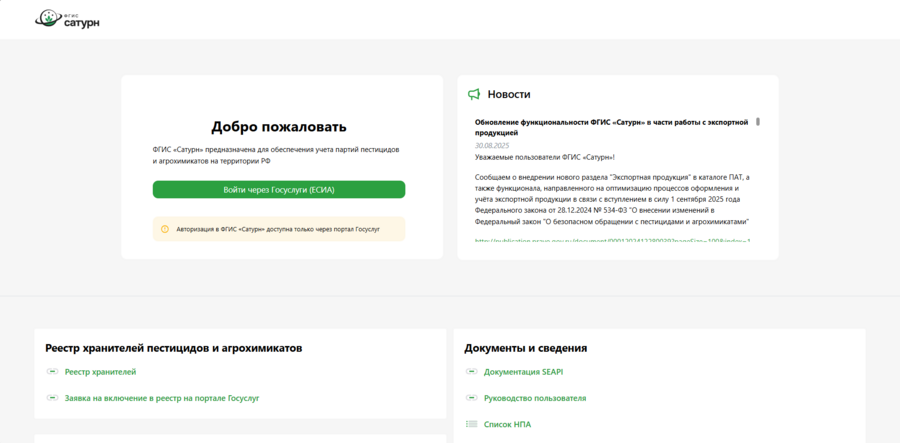Click the link icon before Реестр хранителей

pyautogui.click(x=53, y=372)
